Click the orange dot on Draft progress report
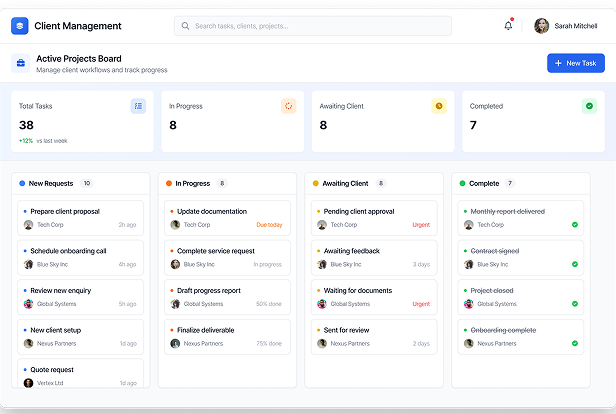The image size is (616, 414). (x=171, y=291)
